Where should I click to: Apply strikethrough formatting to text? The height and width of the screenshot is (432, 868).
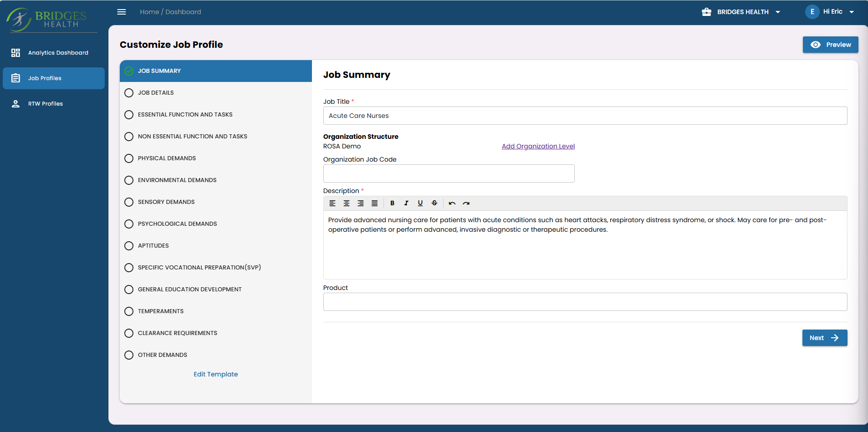[x=434, y=203]
